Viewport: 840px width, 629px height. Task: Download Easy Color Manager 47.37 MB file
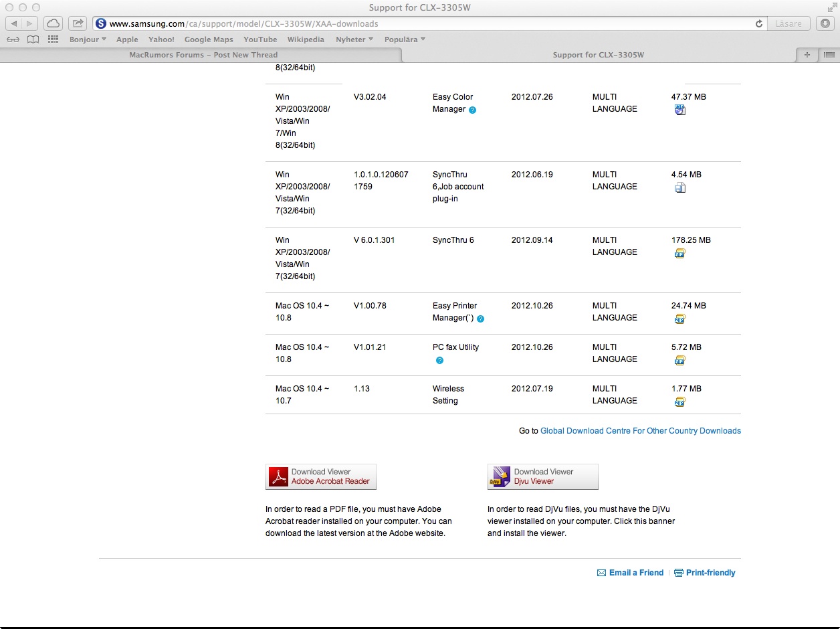pos(679,110)
